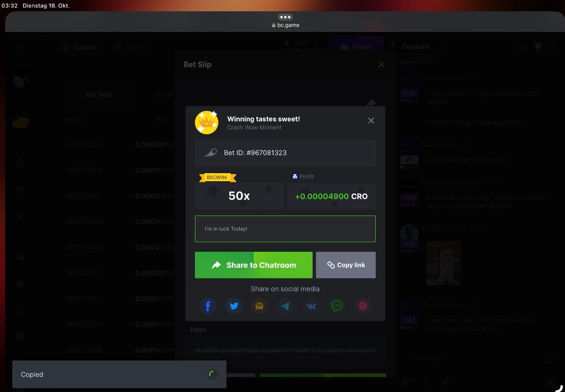
Task: Share win on LINE icon
Action: click(337, 306)
